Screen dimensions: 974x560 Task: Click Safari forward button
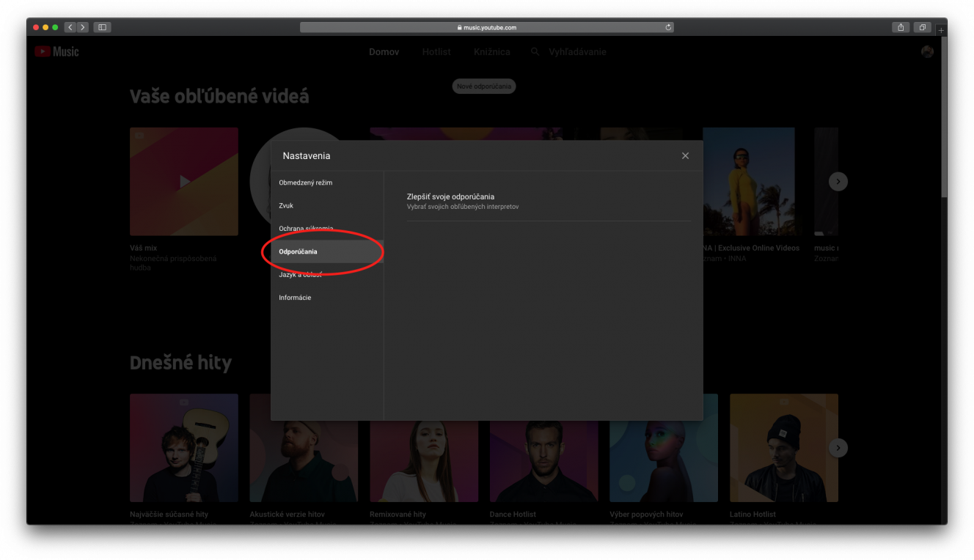pos(83,27)
